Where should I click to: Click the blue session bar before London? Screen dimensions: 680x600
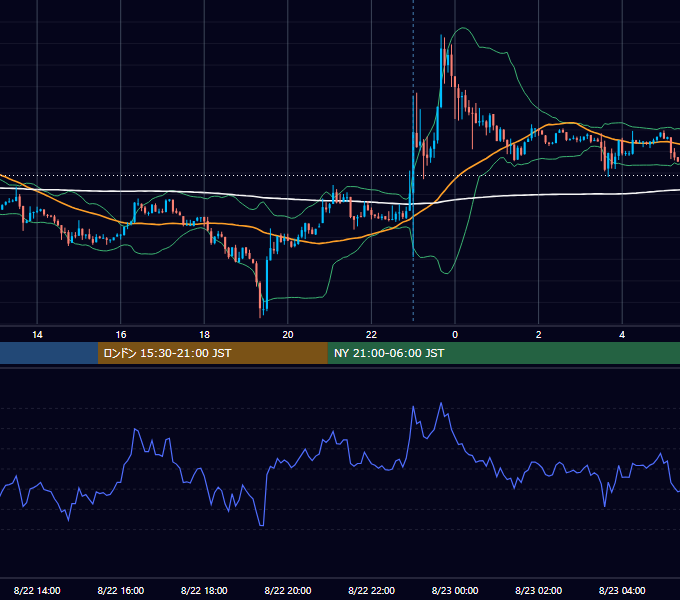[49, 353]
